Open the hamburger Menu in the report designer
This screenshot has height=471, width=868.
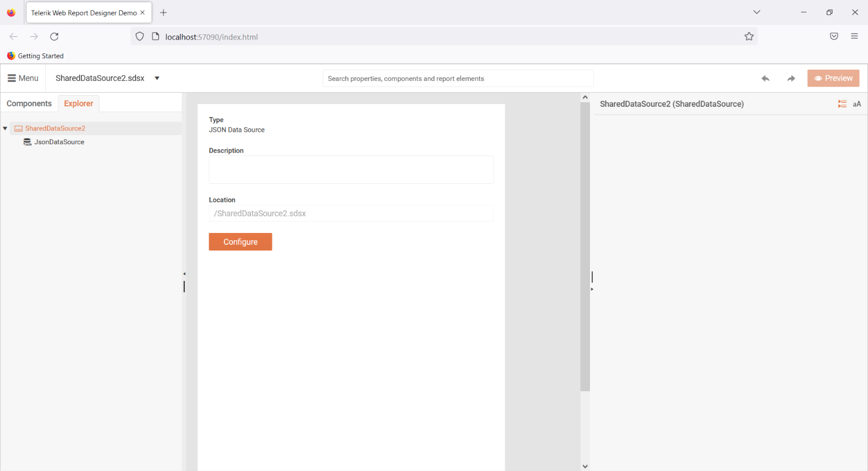[x=23, y=78]
